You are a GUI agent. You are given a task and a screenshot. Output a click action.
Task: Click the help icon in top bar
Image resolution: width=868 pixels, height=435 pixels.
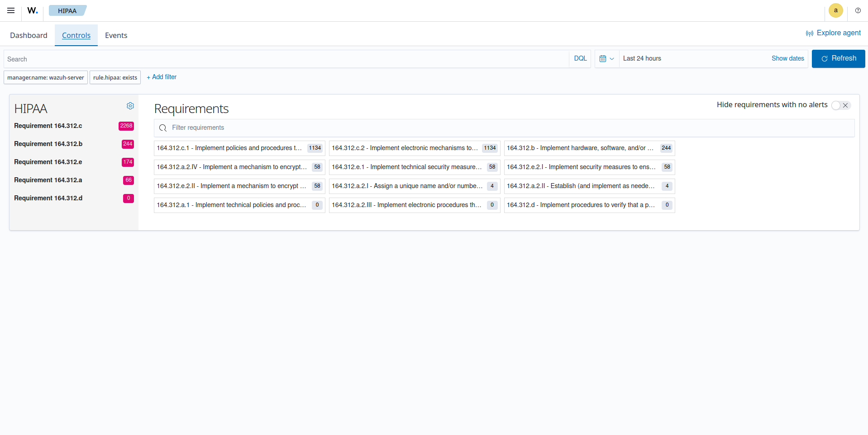858,10
